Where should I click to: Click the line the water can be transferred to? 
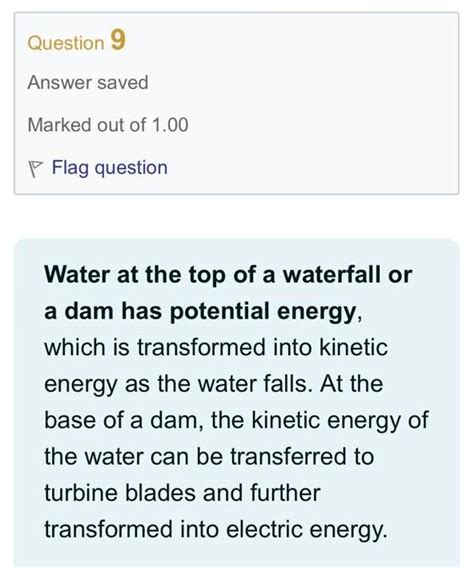pos(209,457)
